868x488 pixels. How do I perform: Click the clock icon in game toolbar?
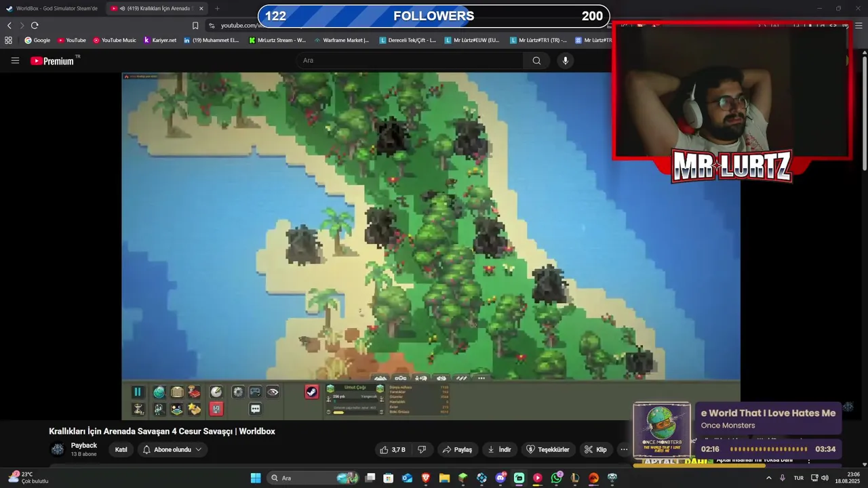pyautogui.click(x=216, y=392)
